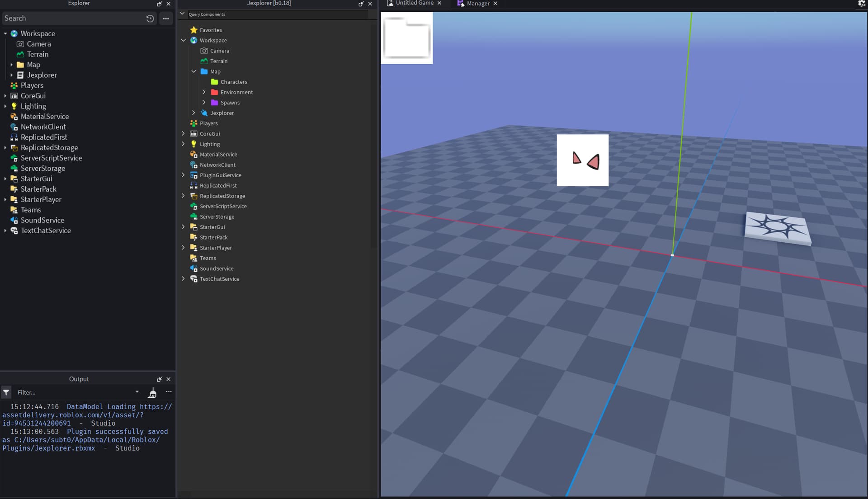
Task: Select Camera under Workspace in Explorer
Action: 39,44
